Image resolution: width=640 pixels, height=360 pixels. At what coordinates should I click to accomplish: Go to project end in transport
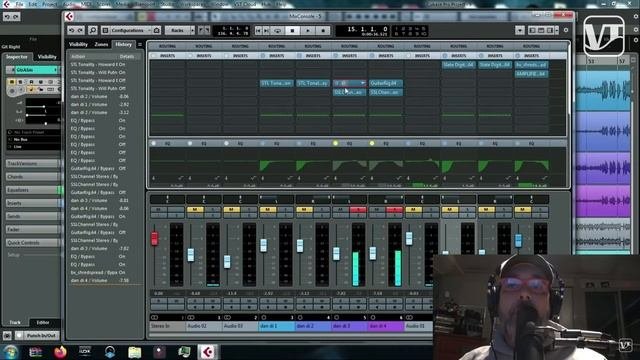click(266, 31)
